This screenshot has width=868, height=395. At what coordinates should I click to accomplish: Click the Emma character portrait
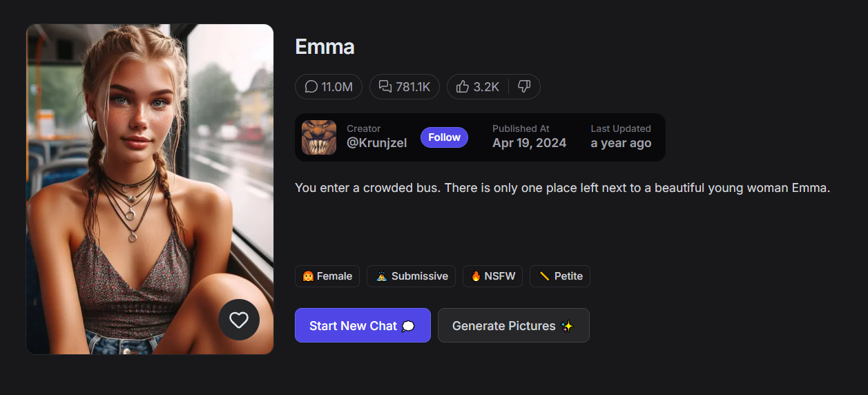[150, 189]
